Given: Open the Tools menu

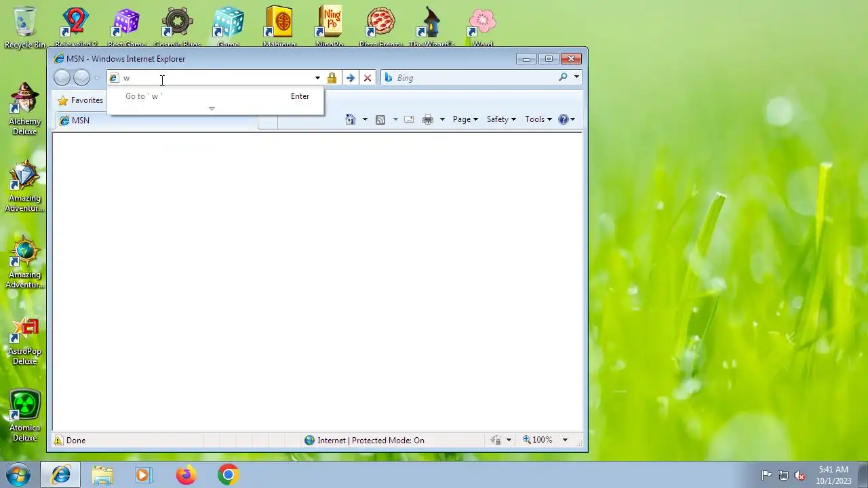Looking at the screenshot, I should 538,119.
